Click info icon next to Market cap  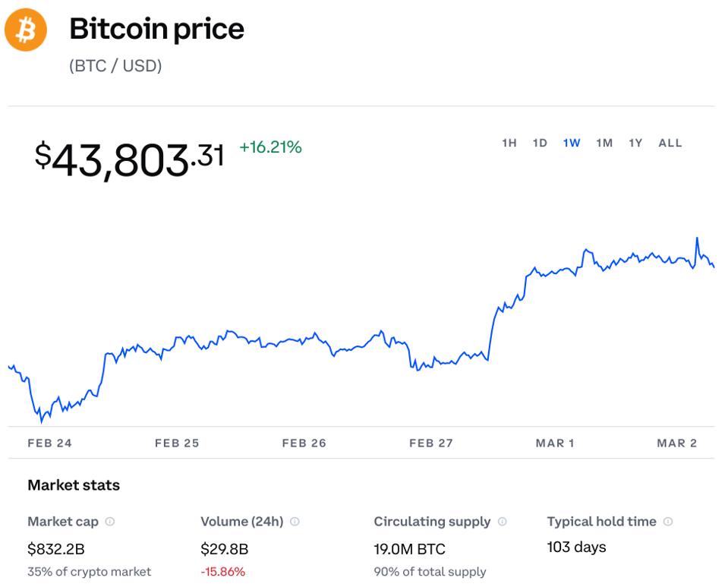[110, 522]
